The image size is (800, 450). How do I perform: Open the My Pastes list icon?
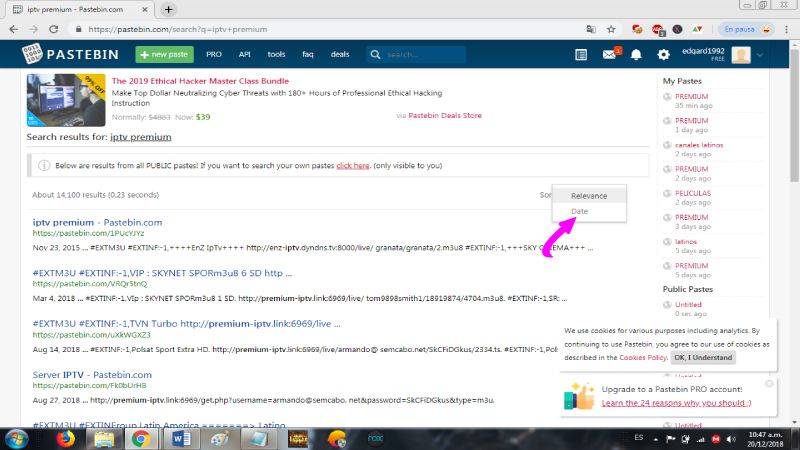pyautogui.click(x=581, y=55)
